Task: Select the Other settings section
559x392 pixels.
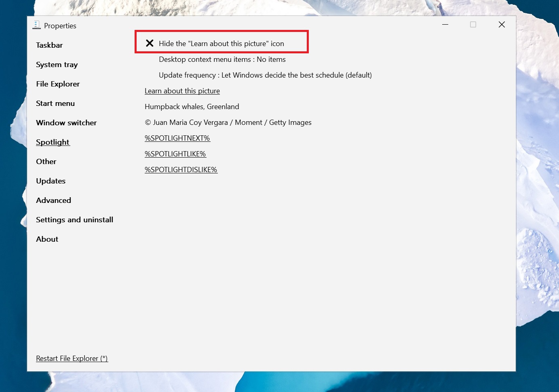Action: (x=46, y=161)
